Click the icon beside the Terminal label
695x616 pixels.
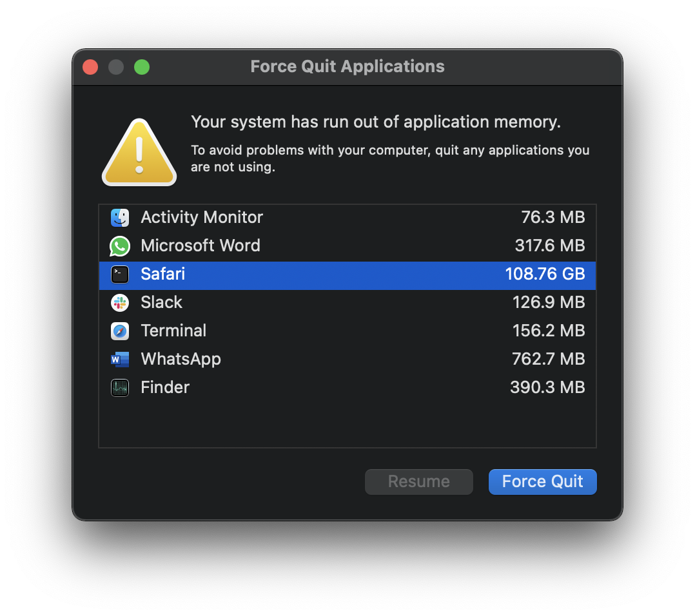(x=120, y=331)
